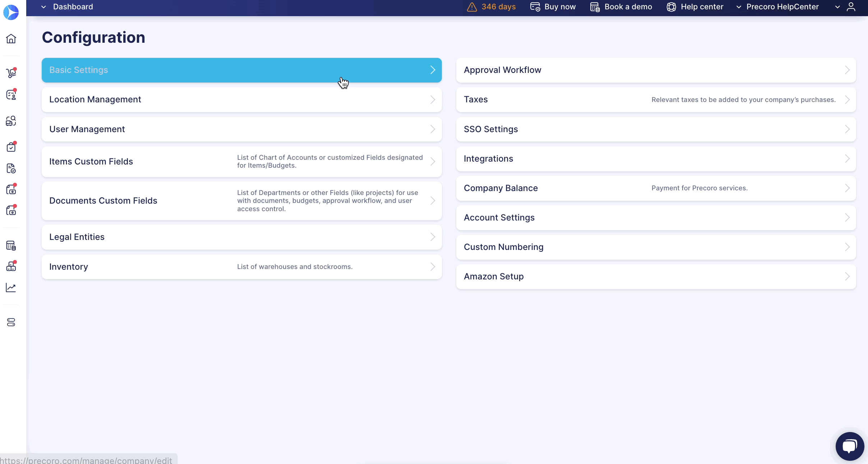Click the Amazon Setup row chevron
This screenshot has height=464, width=868.
click(x=847, y=277)
